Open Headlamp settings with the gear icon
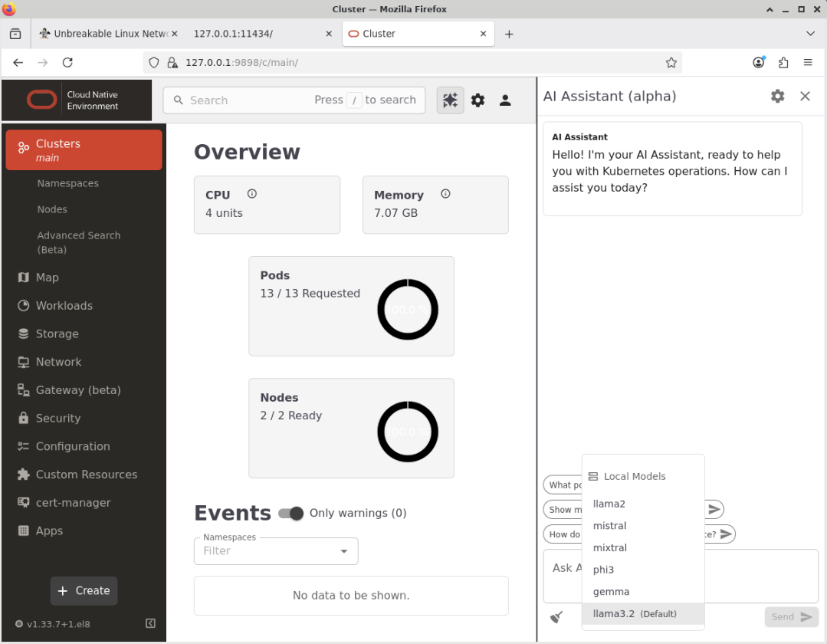The height and width of the screenshot is (644, 827). (x=477, y=100)
